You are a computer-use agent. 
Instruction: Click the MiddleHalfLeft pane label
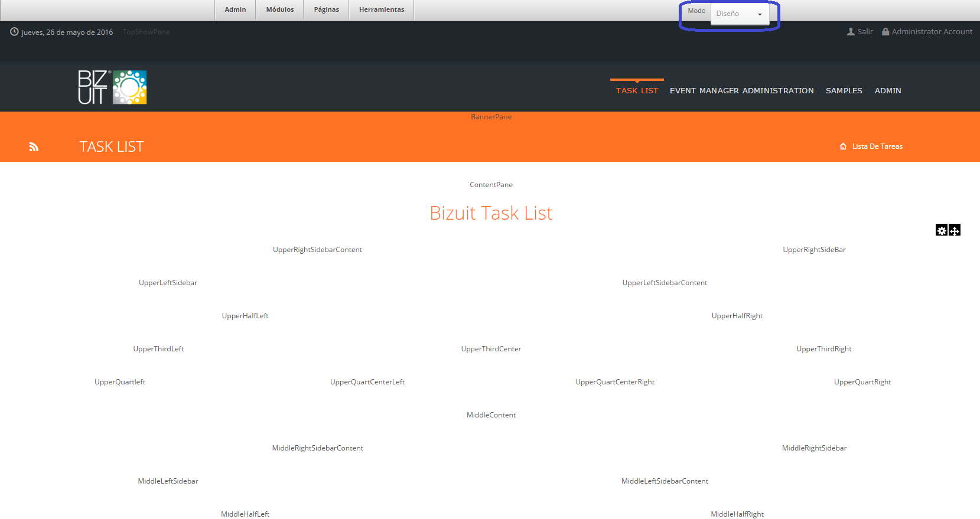[x=245, y=514]
